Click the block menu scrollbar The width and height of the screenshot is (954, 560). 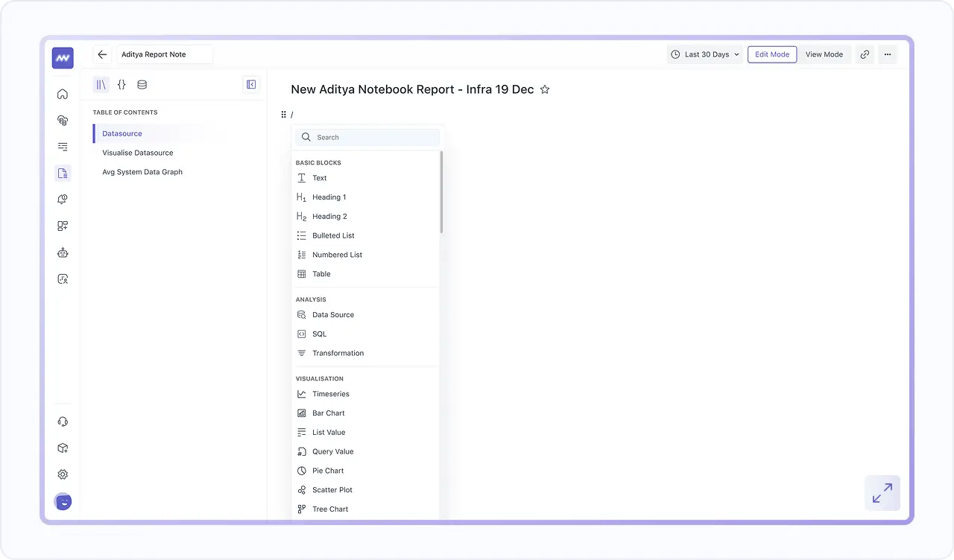click(x=441, y=192)
